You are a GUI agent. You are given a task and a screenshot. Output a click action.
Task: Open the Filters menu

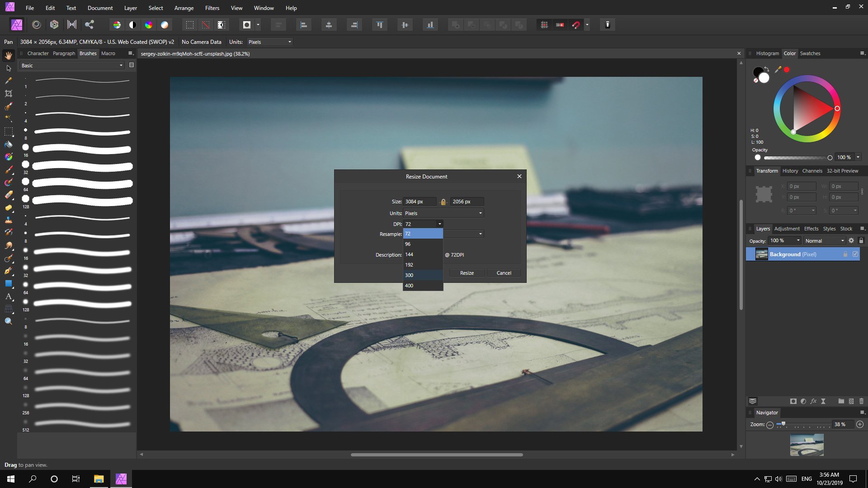[x=212, y=8]
